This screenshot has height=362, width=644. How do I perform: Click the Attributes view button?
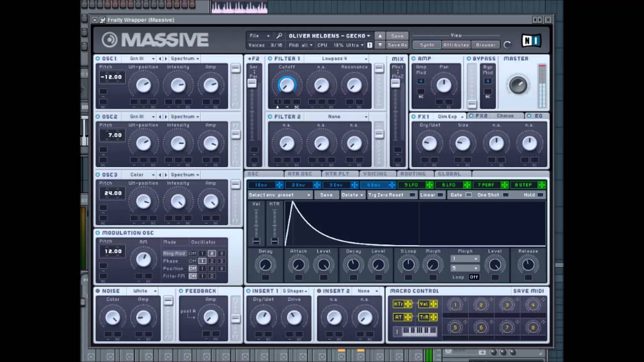456,45
